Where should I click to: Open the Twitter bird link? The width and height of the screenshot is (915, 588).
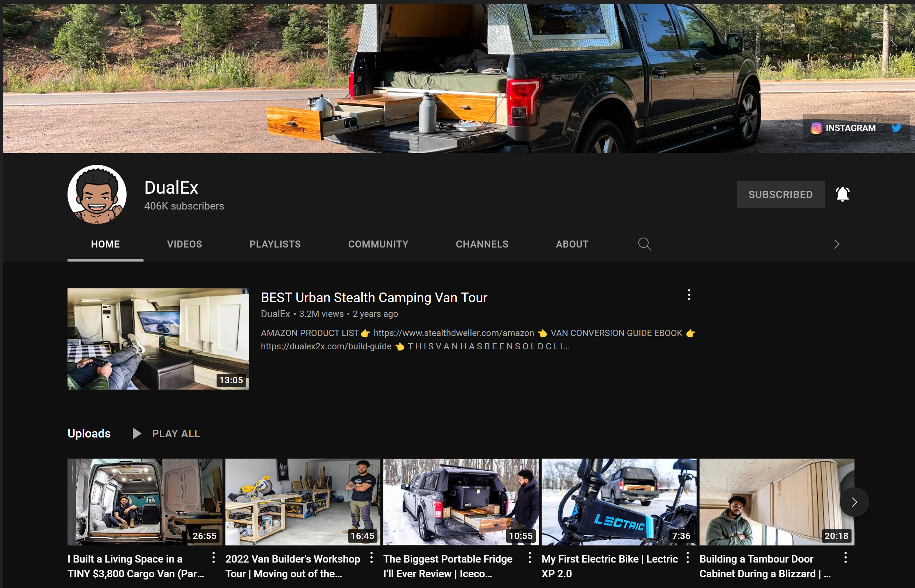click(896, 128)
